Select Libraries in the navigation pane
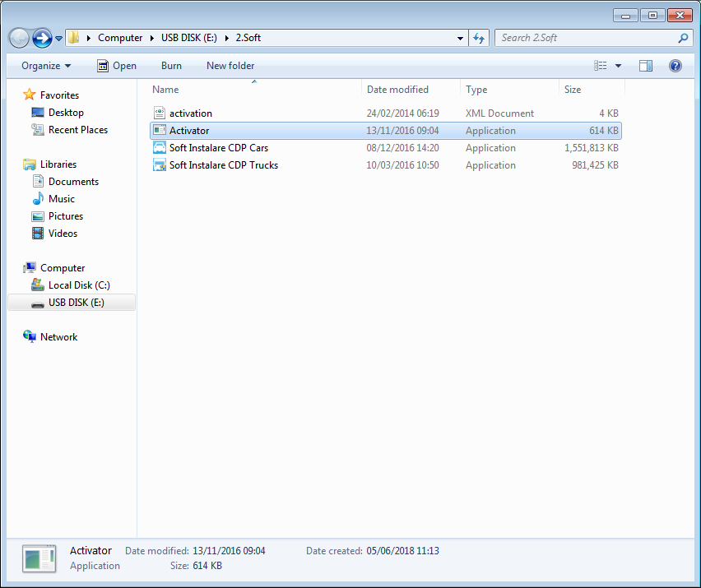701x588 pixels. [58, 164]
